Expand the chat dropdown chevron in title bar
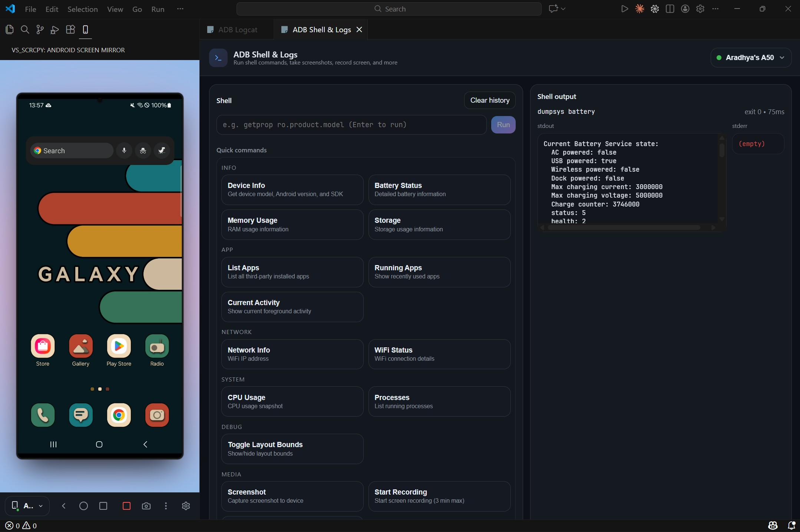The image size is (800, 532). [563, 9]
